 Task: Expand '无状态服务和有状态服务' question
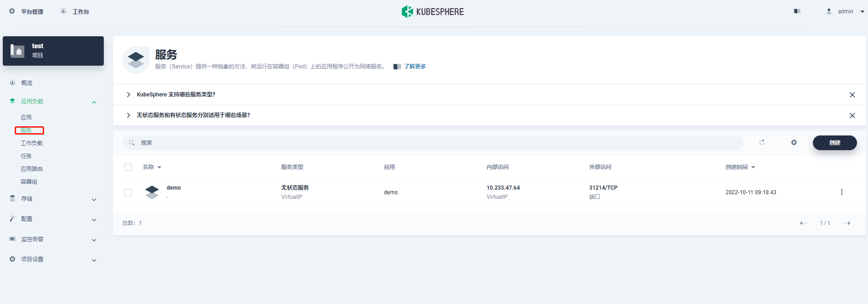[x=193, y=115]
